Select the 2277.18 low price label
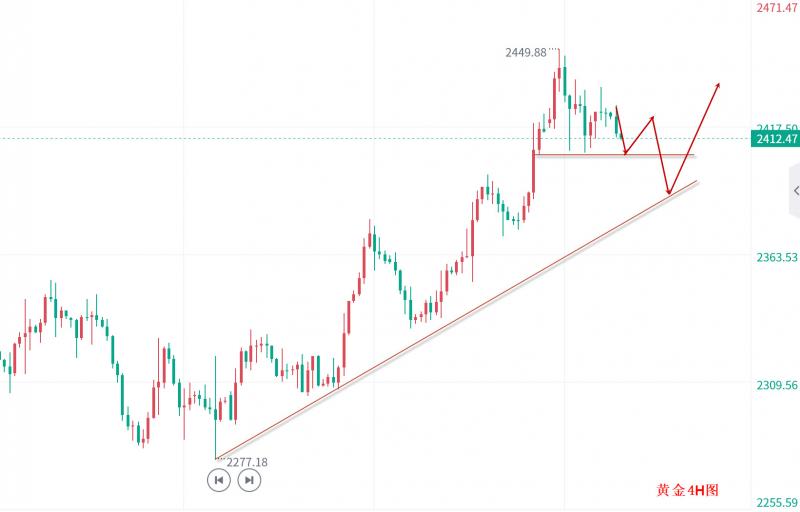The height and width of the screenshot is (512, 800). (247, 462)
